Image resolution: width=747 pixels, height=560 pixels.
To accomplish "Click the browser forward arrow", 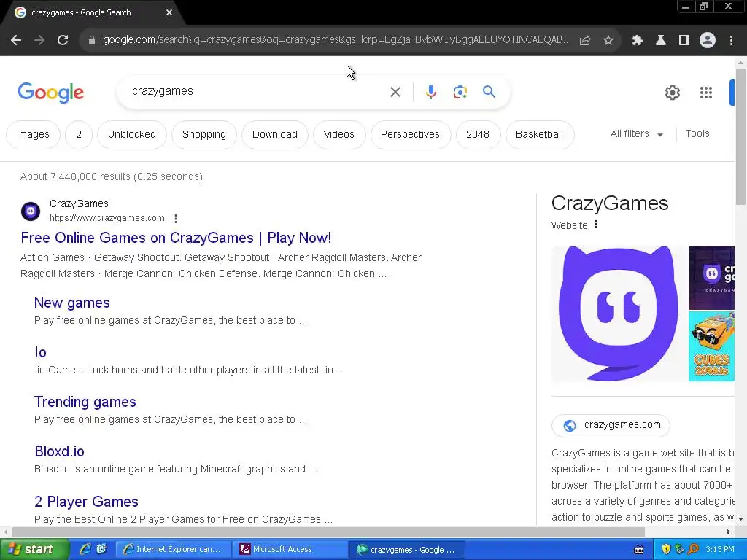I will click(x=39, y=40).
